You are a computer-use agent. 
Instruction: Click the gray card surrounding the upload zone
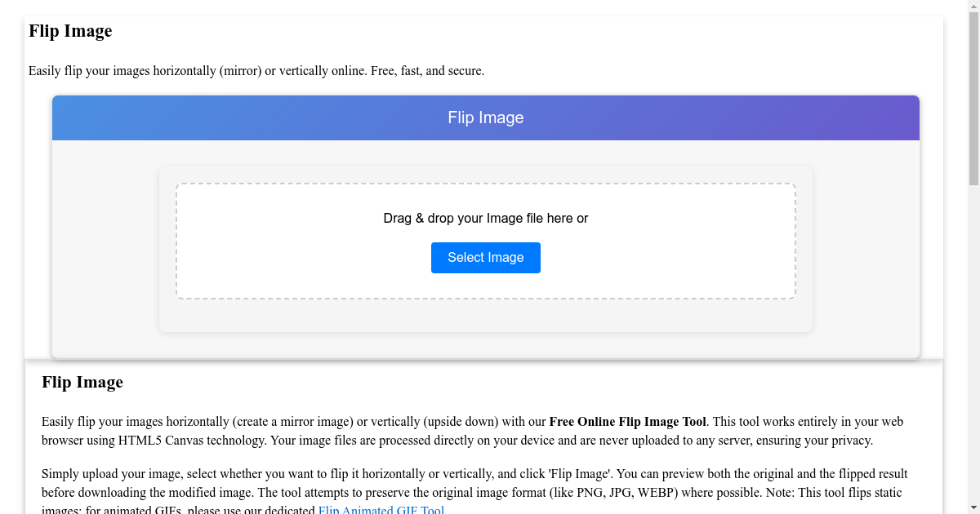click(x=106, y=245)
